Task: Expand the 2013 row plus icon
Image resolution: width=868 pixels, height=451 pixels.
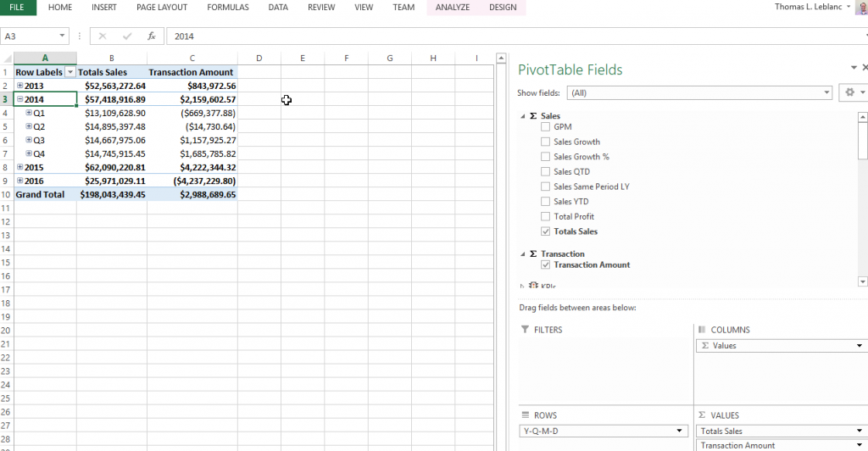Action: click(x=19, y=86)
